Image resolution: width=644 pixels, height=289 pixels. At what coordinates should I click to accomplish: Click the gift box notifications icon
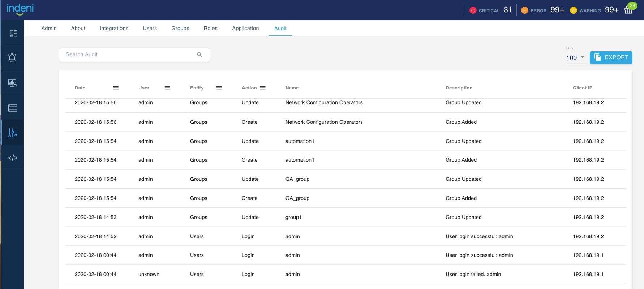pyautogui.click(x=628, y=10)
